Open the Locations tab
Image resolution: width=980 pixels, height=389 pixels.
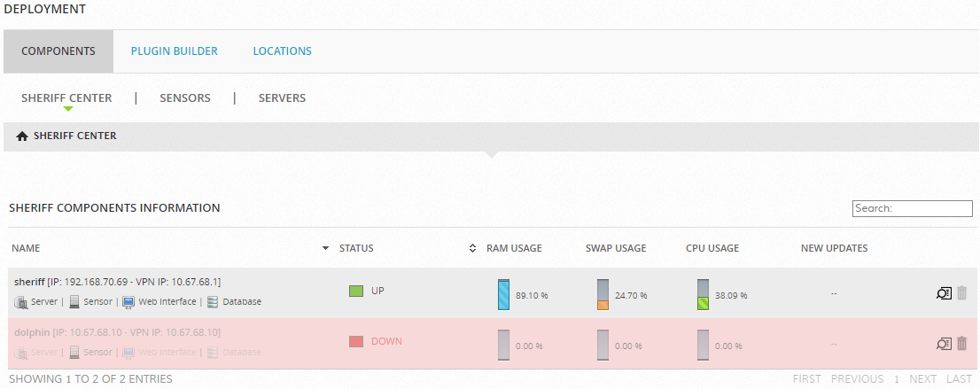pyautogui.click(x=283, y=51)
